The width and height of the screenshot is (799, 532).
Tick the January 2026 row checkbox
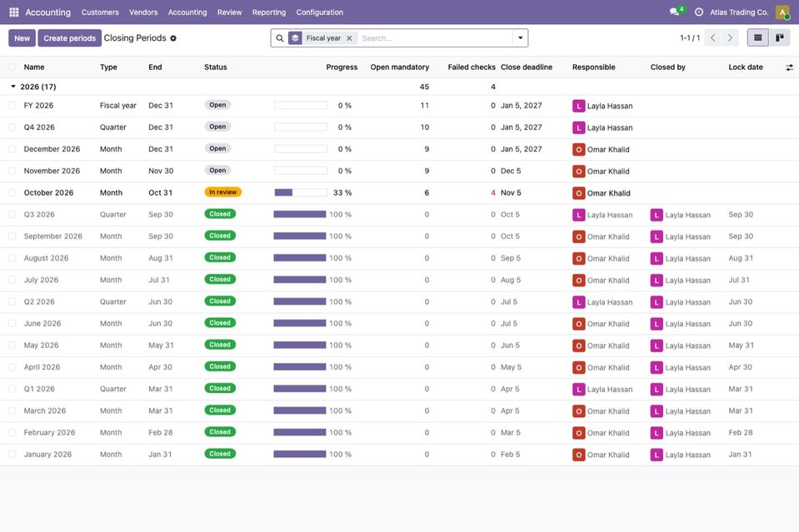[12, 455]
